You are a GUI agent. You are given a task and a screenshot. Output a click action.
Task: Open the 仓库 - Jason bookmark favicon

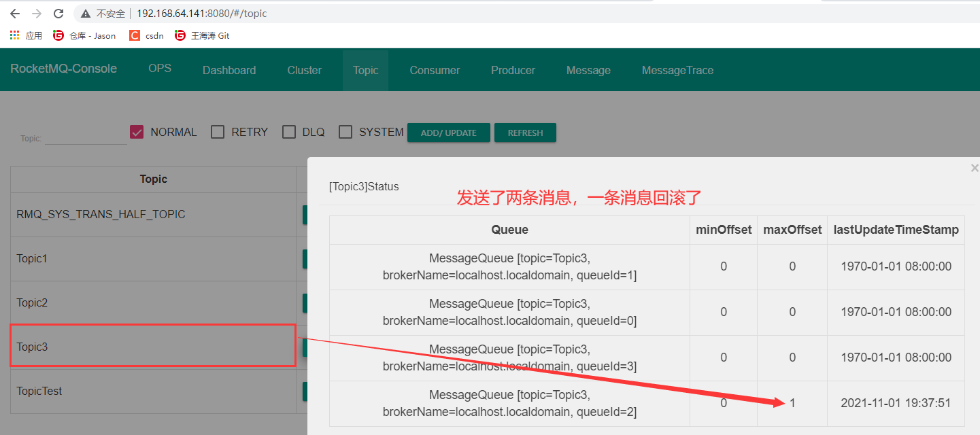coord(58,35)
